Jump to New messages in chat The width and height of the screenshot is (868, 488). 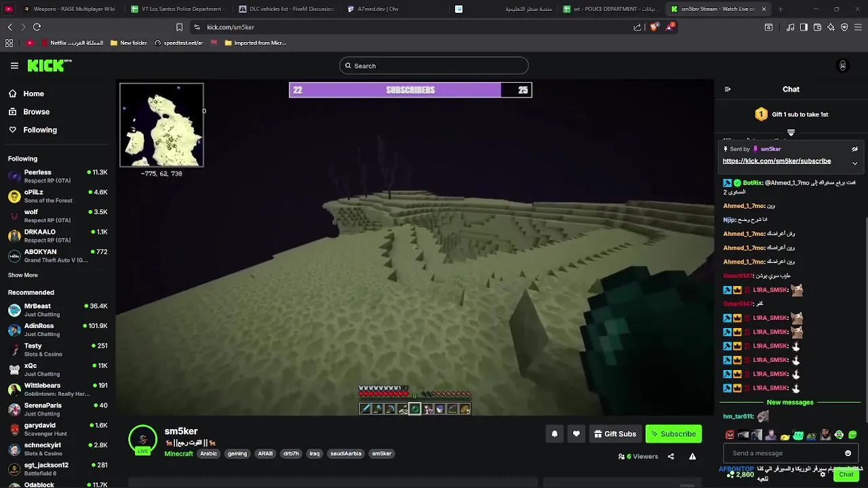point(790,403)
